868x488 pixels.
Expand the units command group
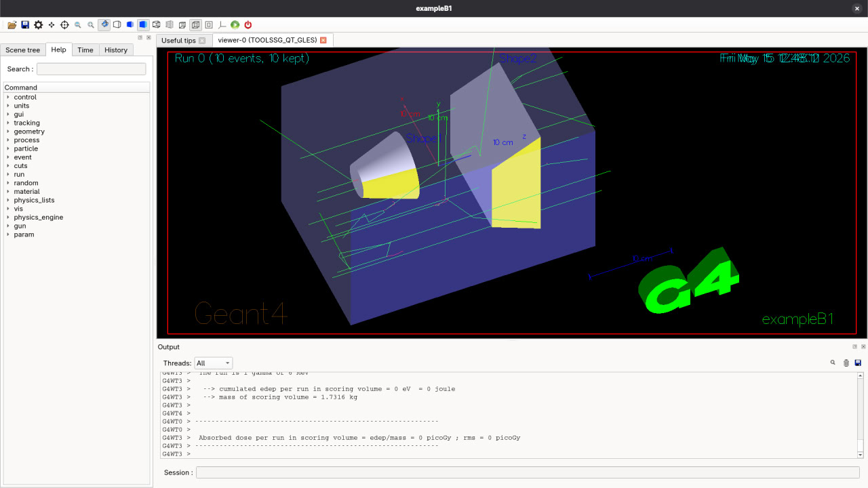tap(8, 106)
